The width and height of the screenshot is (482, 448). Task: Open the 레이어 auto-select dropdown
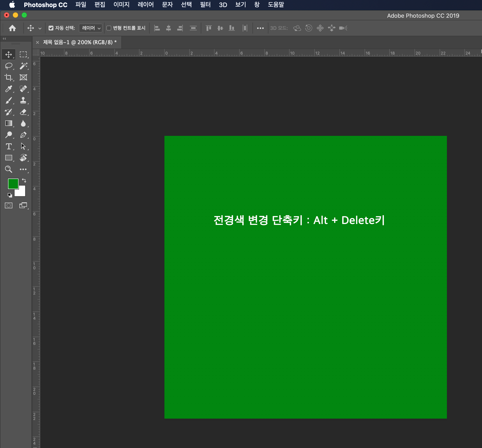point(90,28)
